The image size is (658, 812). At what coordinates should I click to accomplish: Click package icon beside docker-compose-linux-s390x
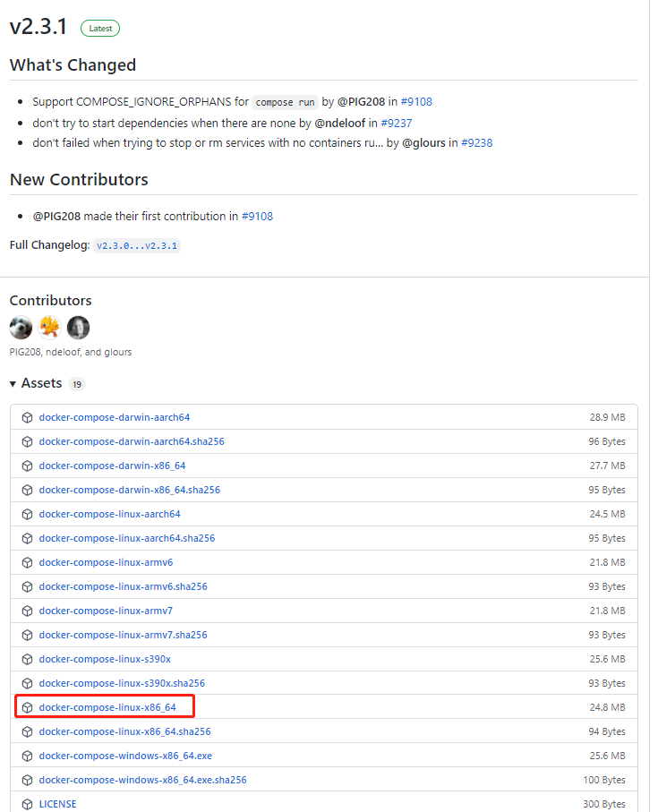28,659
